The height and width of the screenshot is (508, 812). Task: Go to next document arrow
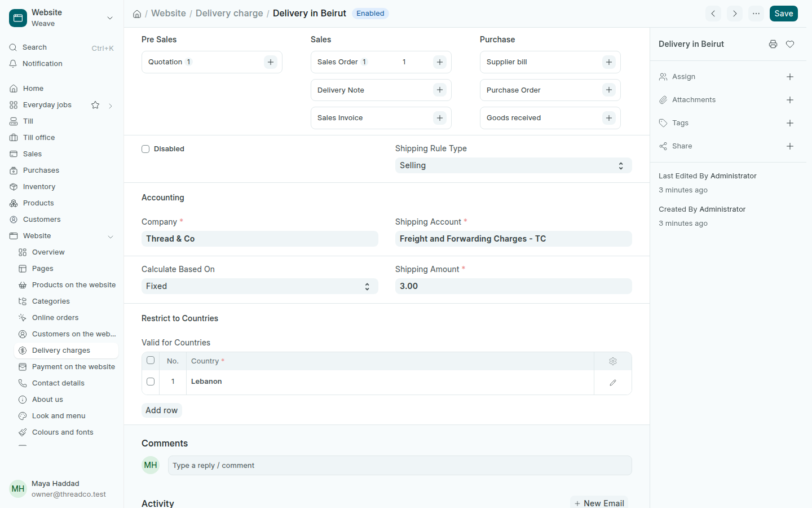pyautogui.click(x=735, y=14)
